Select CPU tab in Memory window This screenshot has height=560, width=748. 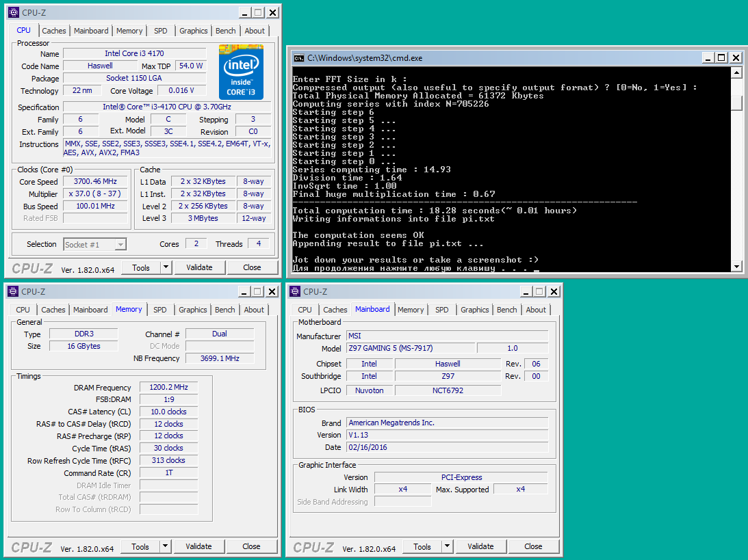point(23,309)
